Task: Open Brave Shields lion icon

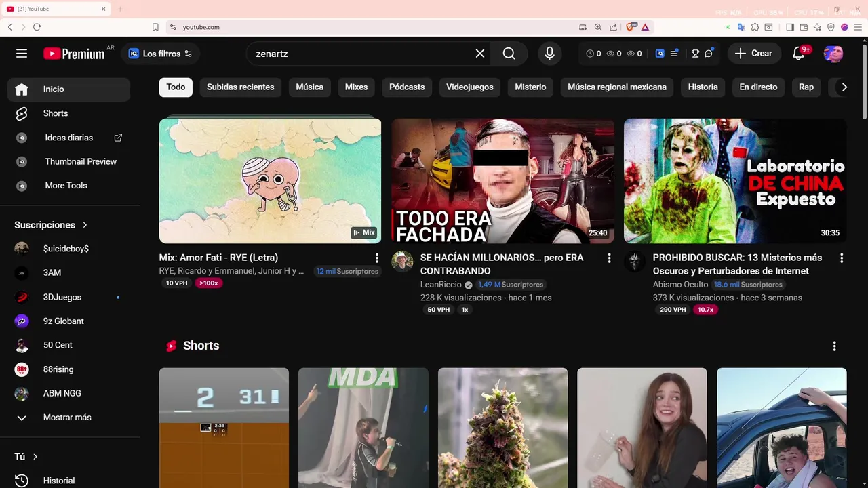Action: [630, 27]
